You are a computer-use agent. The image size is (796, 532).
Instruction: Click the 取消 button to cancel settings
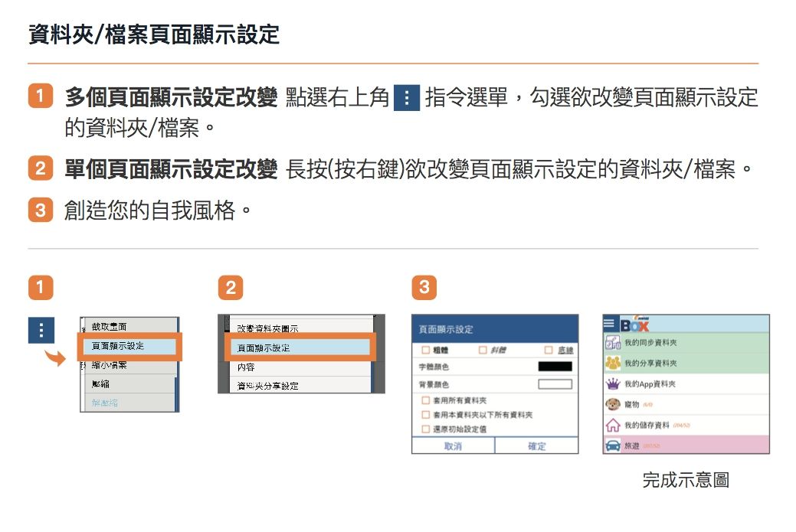(x=453, y=446)
